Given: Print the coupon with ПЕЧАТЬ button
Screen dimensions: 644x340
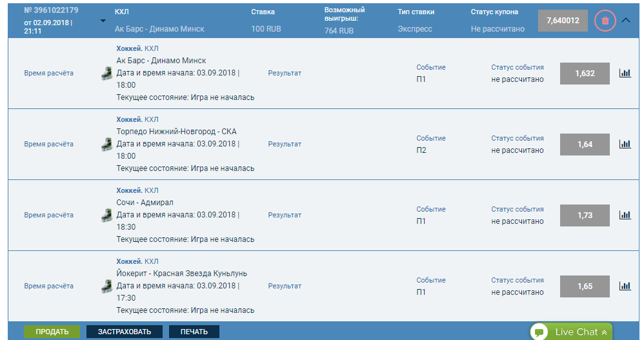Looking at the screenshot, I should [x=194, y=332].
